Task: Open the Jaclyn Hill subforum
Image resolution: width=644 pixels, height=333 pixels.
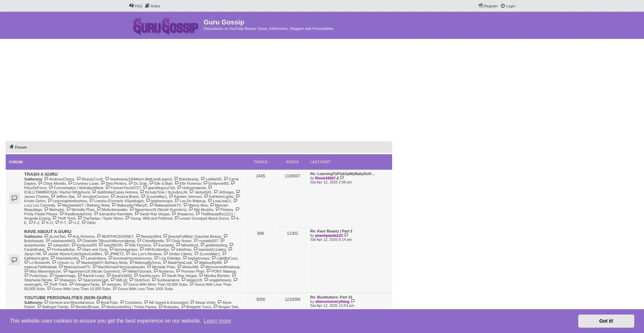Action: coord(33,254)
